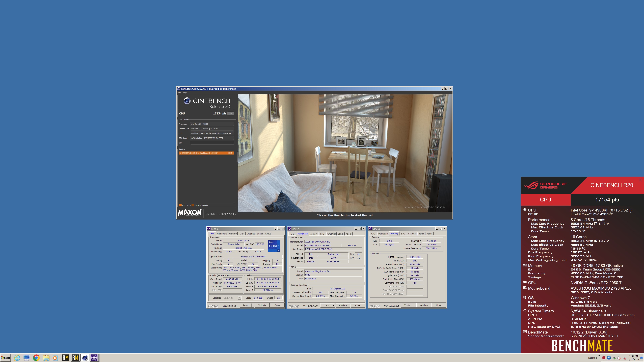
Task: Open Tools dropdown arrow in CPU-tab CPU-Z window
Action: pyautogui.click(x=253, y=305)
